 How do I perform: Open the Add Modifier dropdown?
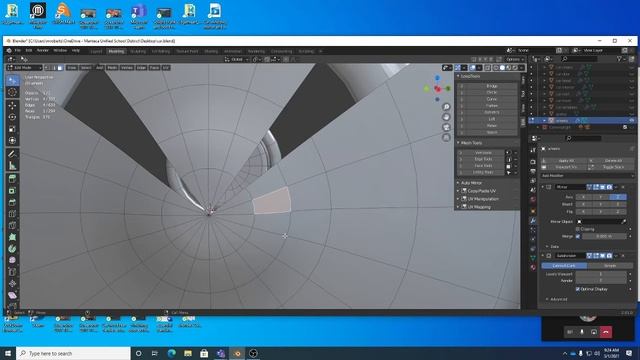587,176
